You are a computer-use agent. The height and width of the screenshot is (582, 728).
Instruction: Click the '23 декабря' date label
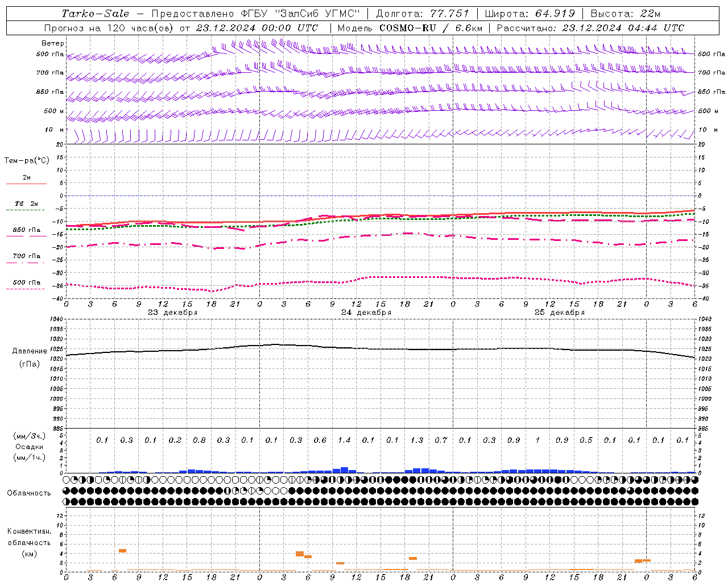(x=173, y=313)
